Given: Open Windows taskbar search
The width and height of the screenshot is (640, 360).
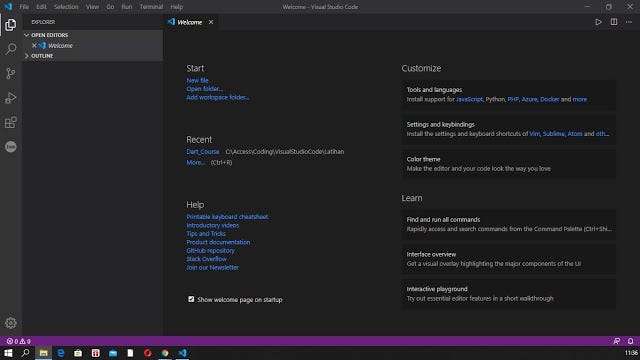Looking at the screenshot, I should 25,353.
